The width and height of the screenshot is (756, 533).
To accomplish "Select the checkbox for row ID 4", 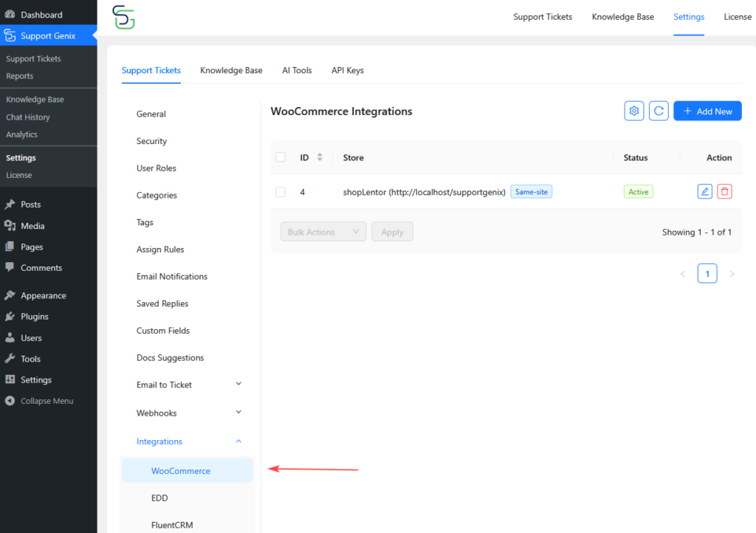I will [281, 192].
